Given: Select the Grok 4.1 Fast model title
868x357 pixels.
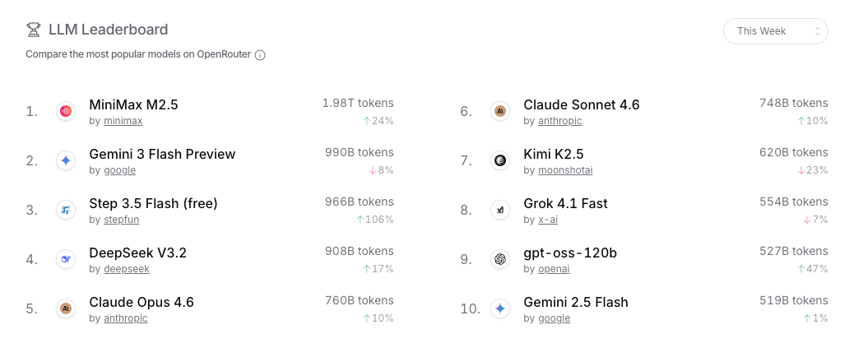Looking at the screenshot, I should (x=565, y=203).
